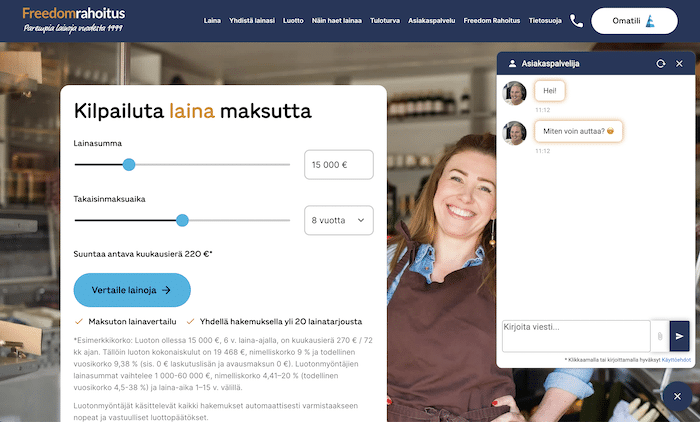
Task: Click the agent avatar beside Miten voin auttaa?
Action: coord(514,133)
